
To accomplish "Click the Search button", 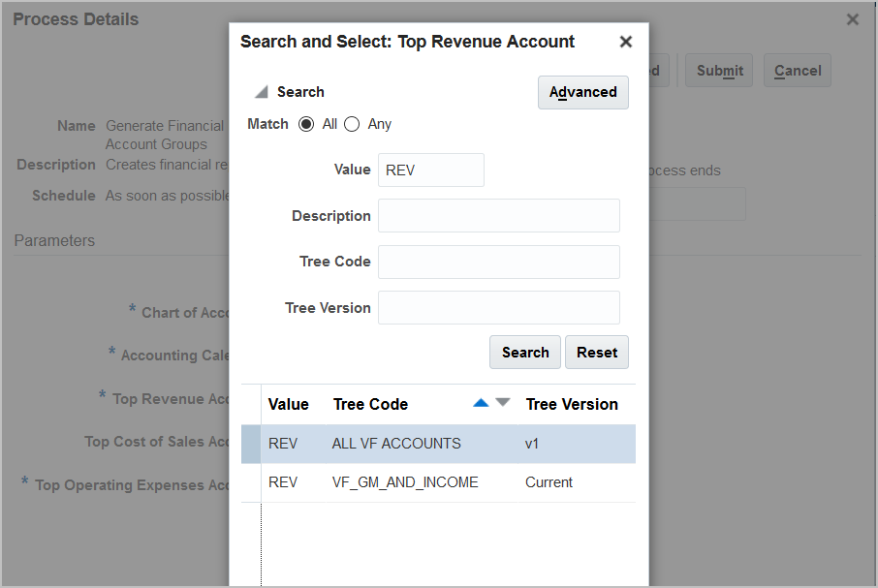I will click(525, 353).
